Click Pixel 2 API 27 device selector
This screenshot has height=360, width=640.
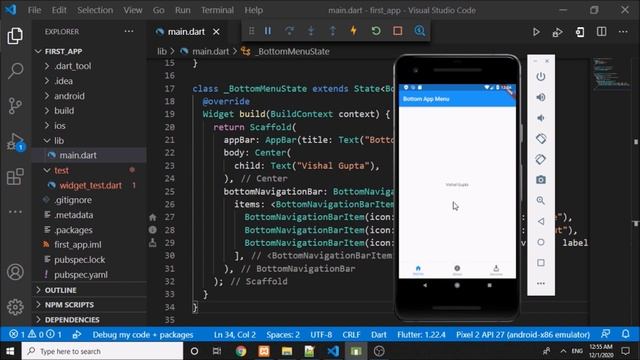(x=523, y=335)
